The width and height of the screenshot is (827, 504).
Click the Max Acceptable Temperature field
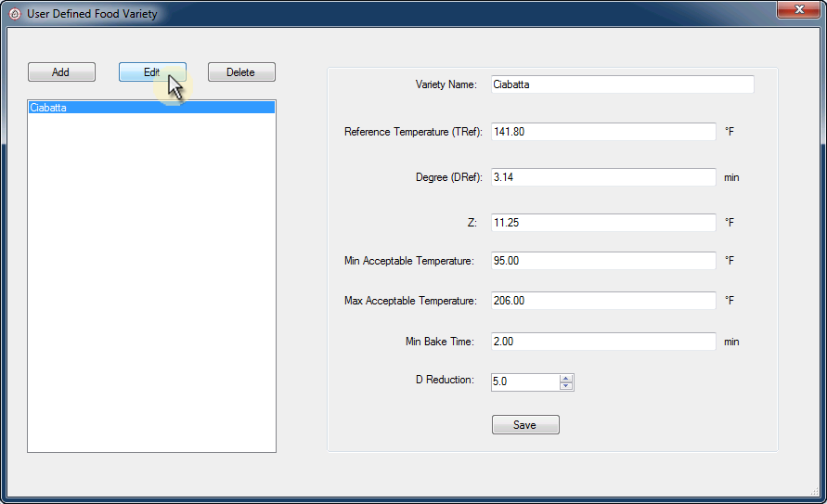tap(603, 301)
